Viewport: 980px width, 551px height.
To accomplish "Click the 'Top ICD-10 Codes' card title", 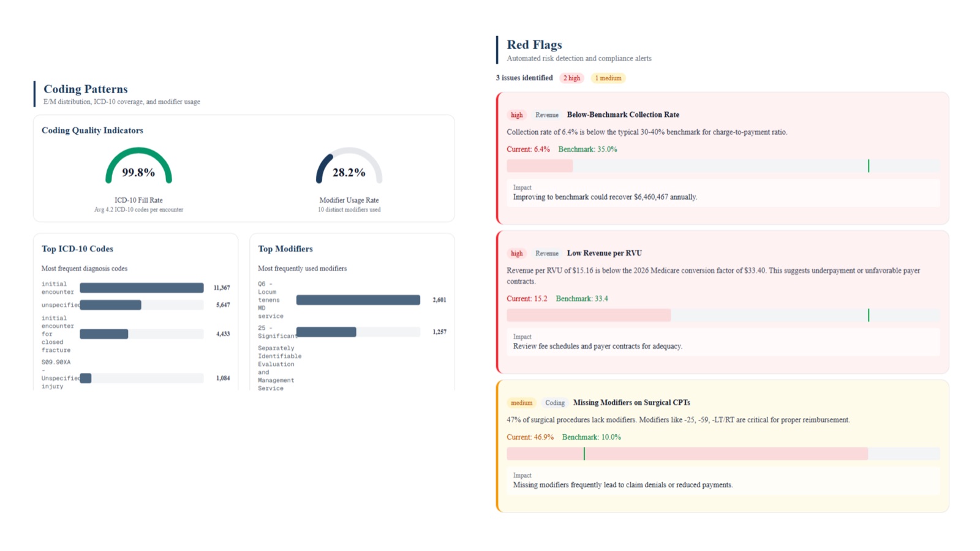I will pyautogui.click(x=77, y=249).
